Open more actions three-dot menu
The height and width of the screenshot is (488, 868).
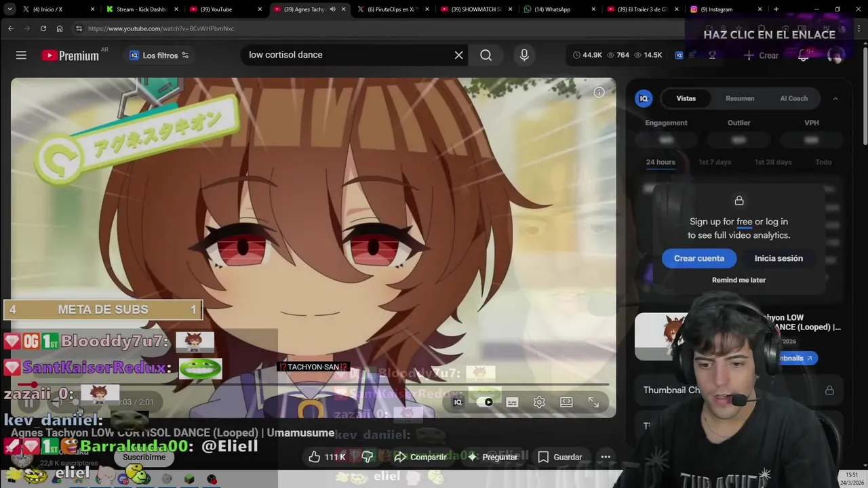pyautogui.click(x=606, y=457)
